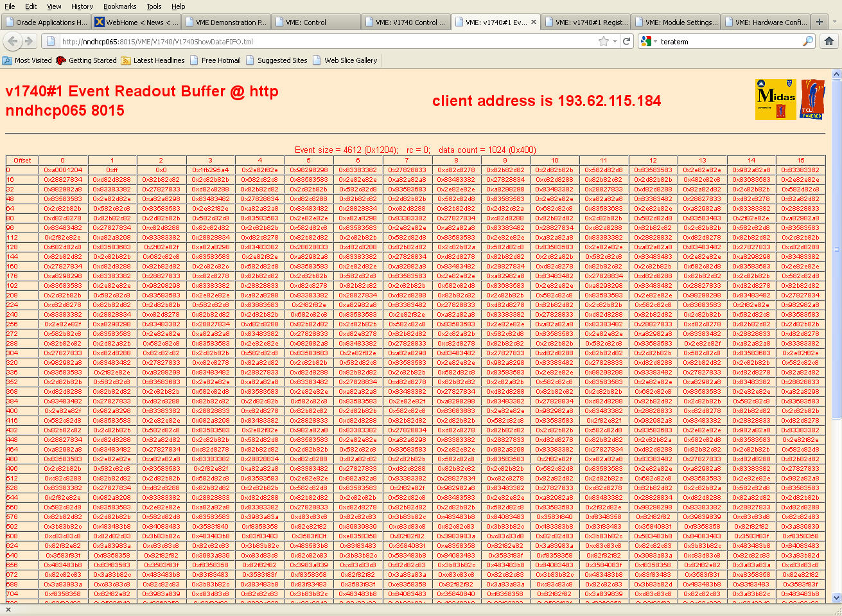Click the magnifier search icon in search box
This screenshot has height=616, width=842.
click(x=807, y=41)
